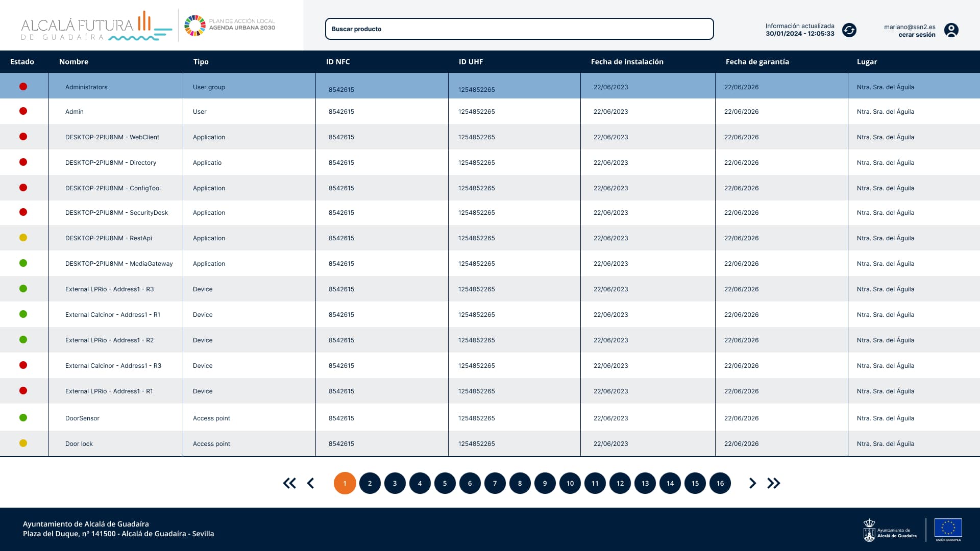Click the Fecha de garantía column header
Viewport: 980px width, 551px height.
757,62
